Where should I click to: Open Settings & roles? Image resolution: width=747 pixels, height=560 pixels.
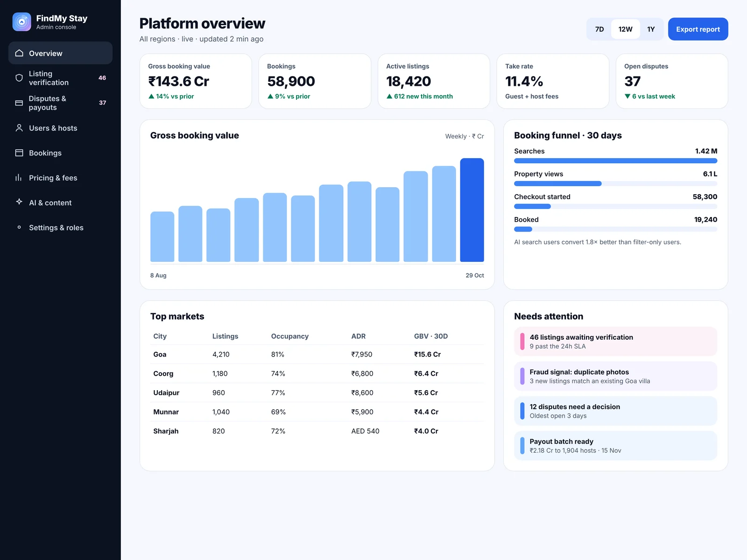60,227
